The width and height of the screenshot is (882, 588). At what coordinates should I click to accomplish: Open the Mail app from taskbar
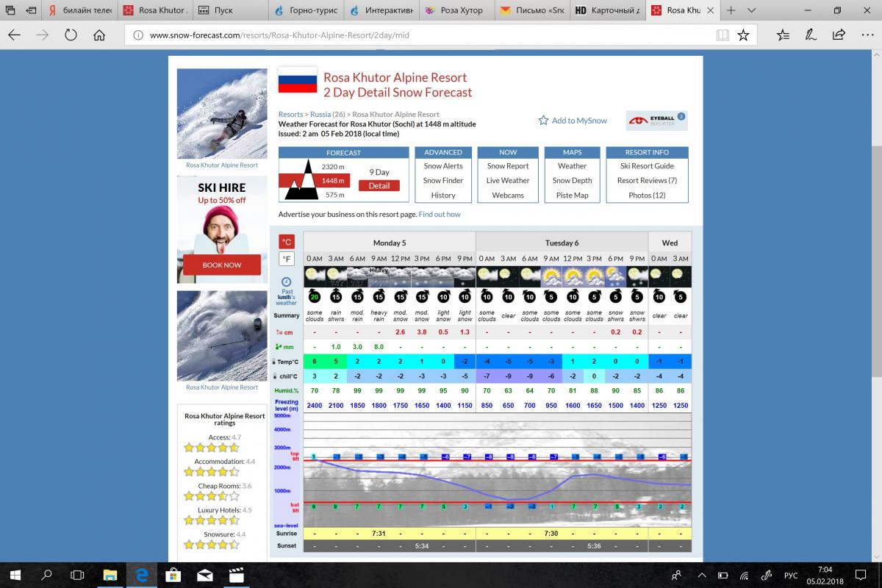point(204,575)
